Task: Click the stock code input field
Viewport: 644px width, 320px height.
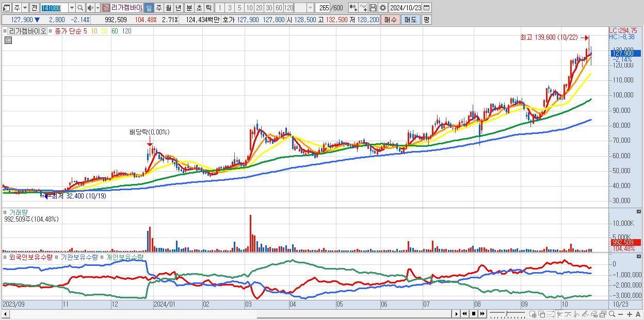Action: pos(54,8)
